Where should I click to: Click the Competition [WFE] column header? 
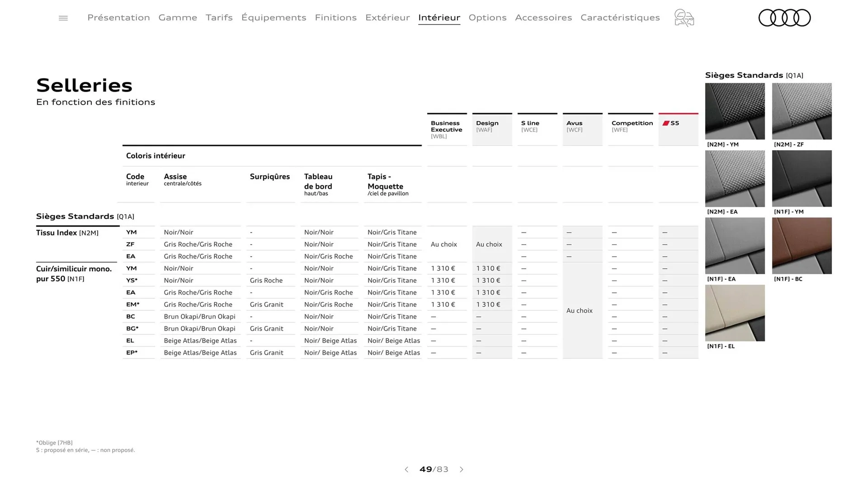tap(631, 129)
